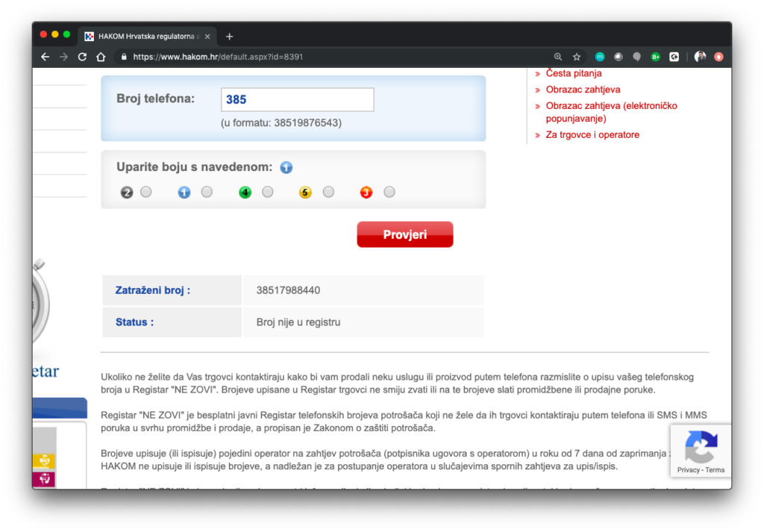Click the browser back arrow
764x532 pixels.
(46, 57)
